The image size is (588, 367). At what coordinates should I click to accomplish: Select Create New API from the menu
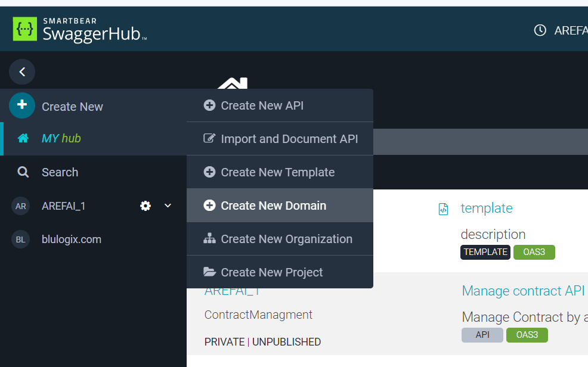[x=262, y=105]
